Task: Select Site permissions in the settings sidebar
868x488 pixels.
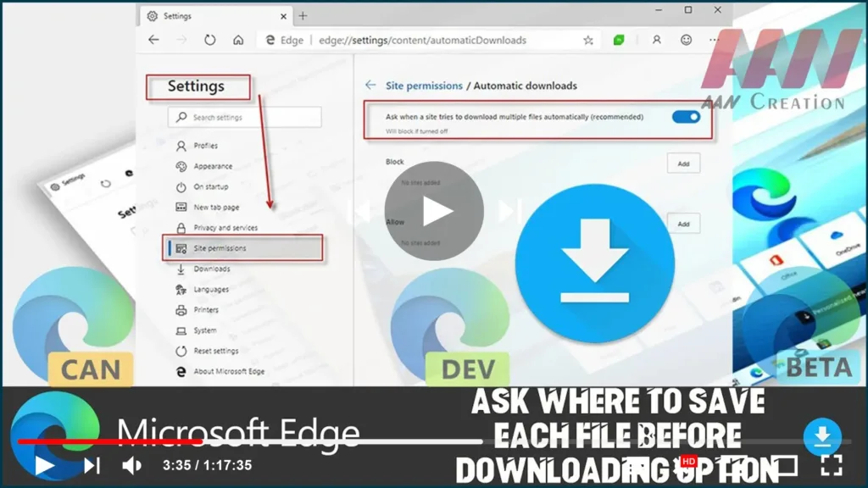Action: (x=220, y=248)
